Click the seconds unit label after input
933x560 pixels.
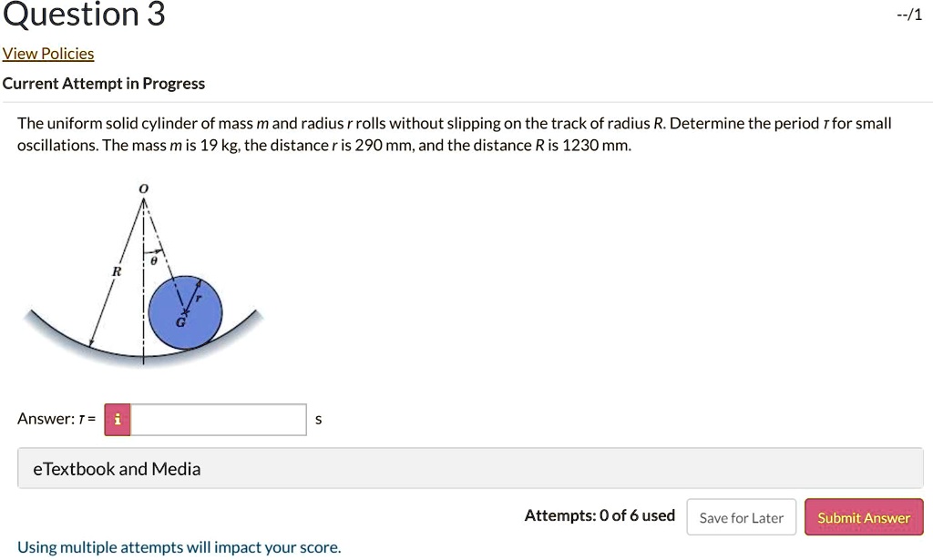pos(318,420)
